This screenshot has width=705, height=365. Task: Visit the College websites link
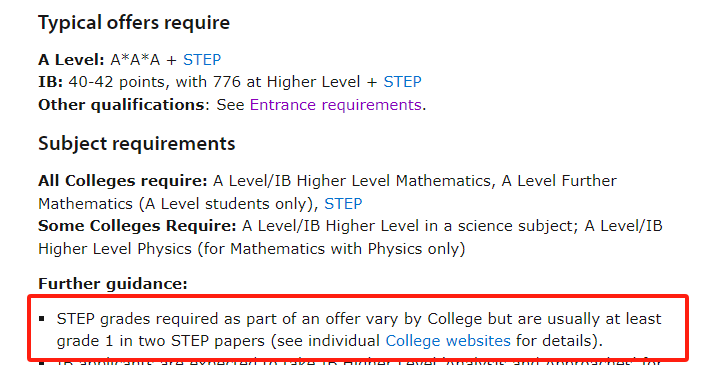[448, 341]
